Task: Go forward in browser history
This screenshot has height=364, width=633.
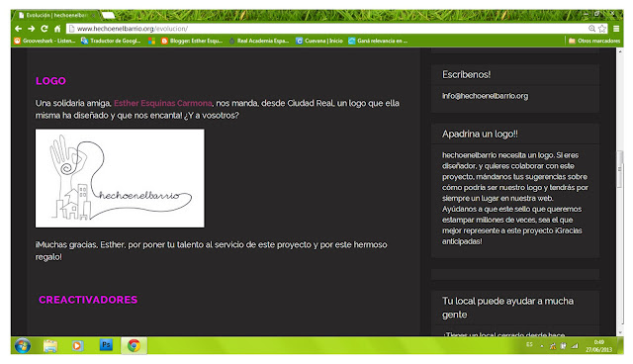Action: (31, 29)
